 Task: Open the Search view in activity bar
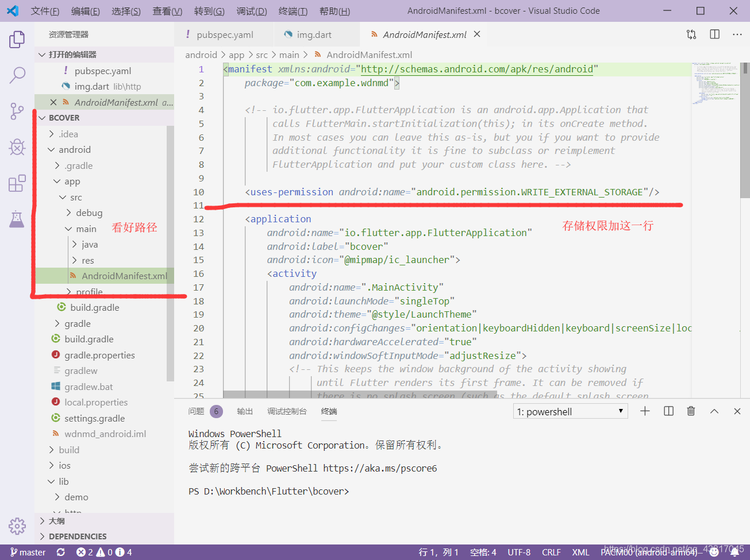coord(17,75)
